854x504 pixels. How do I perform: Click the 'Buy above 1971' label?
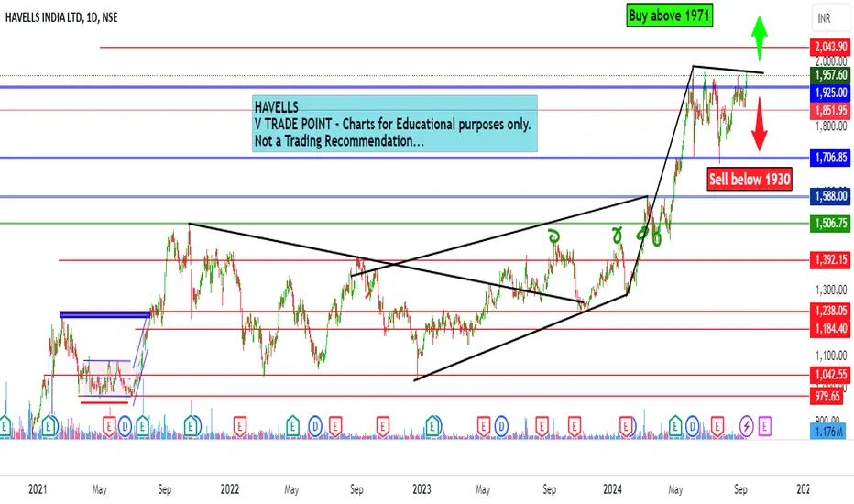(x=670, y=16)
